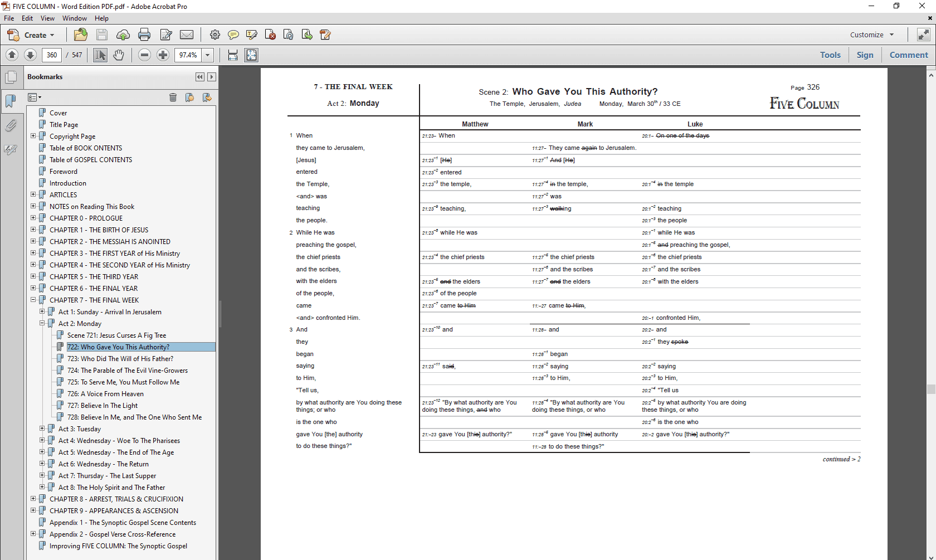Open the Edit text and images tool
936x560 pixels.
coord(165,35)
